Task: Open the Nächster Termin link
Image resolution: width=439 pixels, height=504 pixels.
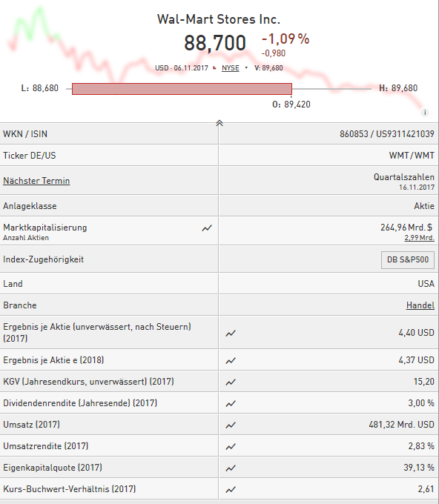Action: pyautogui.click(x=36, y=181)
